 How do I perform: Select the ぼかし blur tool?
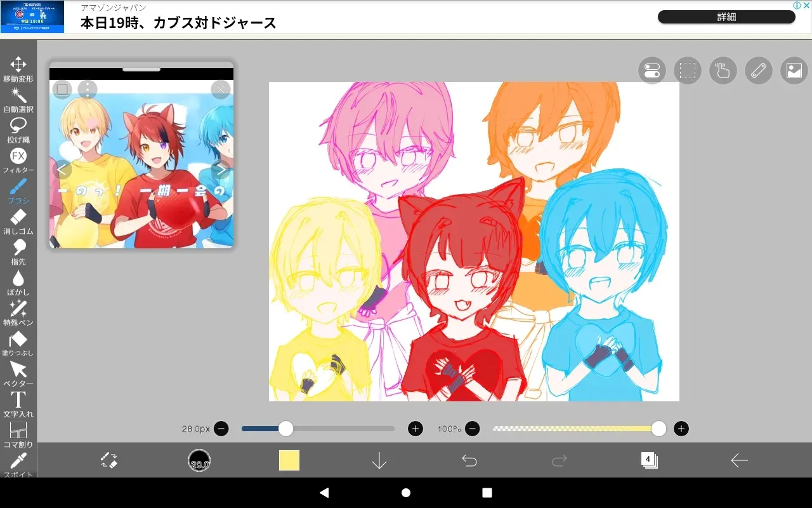pos(18,283)
